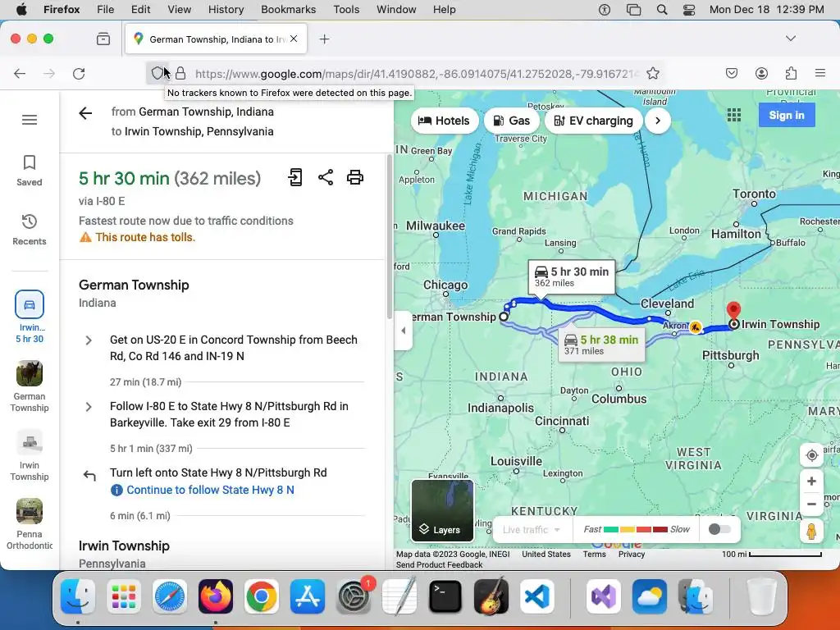Open Terms link on map footer

594,554
